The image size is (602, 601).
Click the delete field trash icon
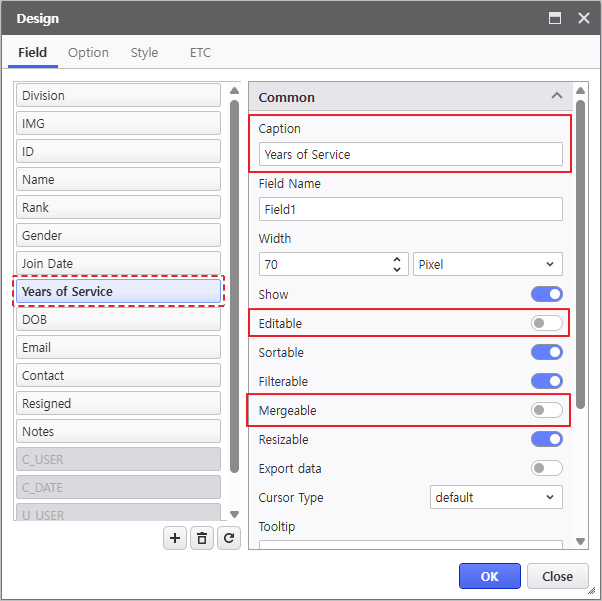coord(202,538)
